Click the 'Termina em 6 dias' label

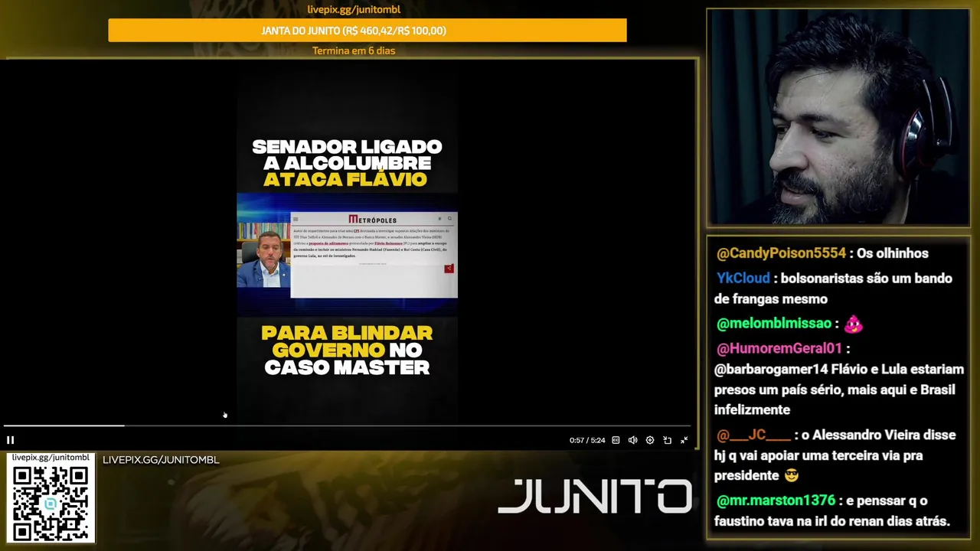click(x=354, y=51)
